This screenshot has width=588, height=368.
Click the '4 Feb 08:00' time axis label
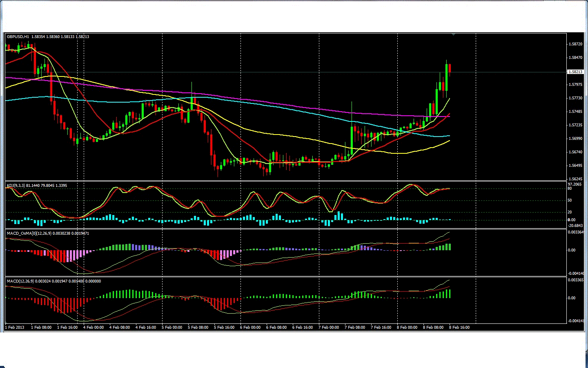coord(120,328)
